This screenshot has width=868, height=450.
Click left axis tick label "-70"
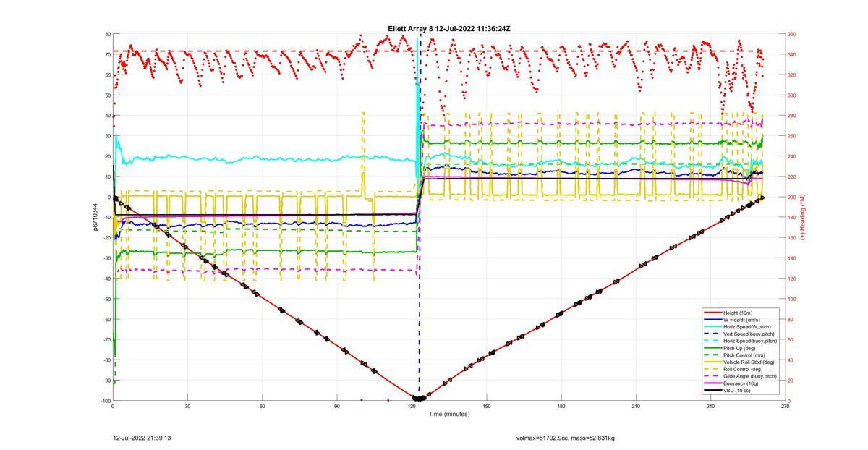(x=106, y=340)
